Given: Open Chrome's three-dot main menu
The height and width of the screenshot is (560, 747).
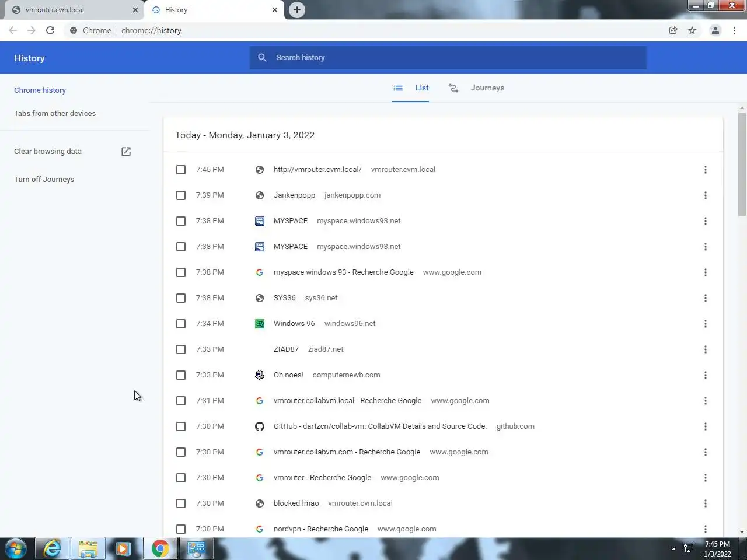Looking at the screenshot, I should click(x=734, y=30).
